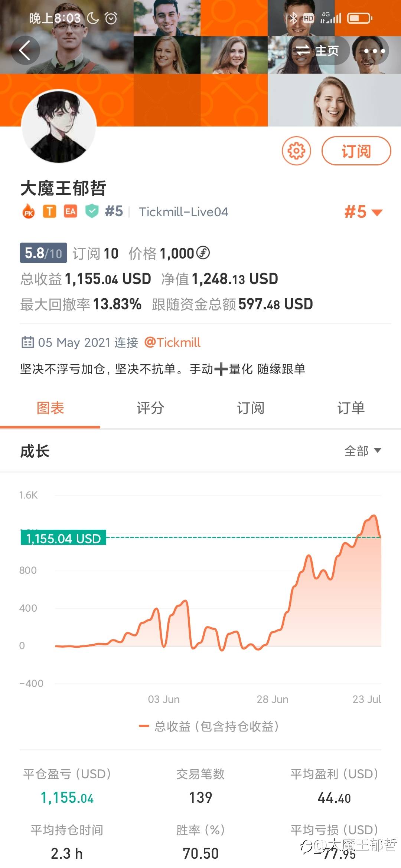Image resolution: width=401 pixels, height=868 pixels.
Task: Tap the 5.8/10 score badge
Action: [x=43, y=253]
